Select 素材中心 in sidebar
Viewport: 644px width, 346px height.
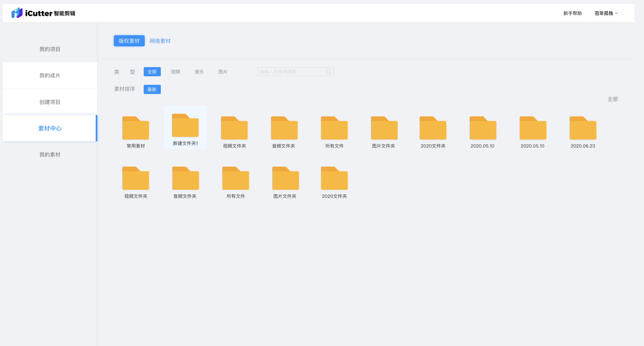50,128
